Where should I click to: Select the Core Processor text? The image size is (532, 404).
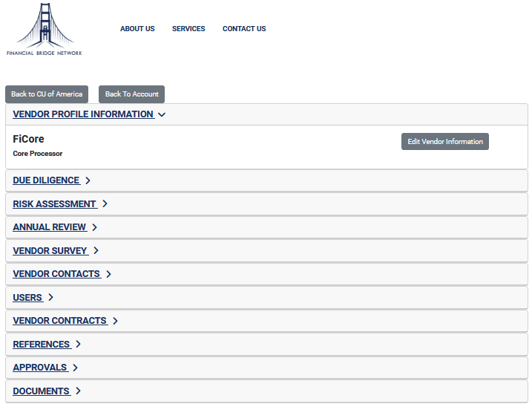pyautogui.click(x=38, y=154)
